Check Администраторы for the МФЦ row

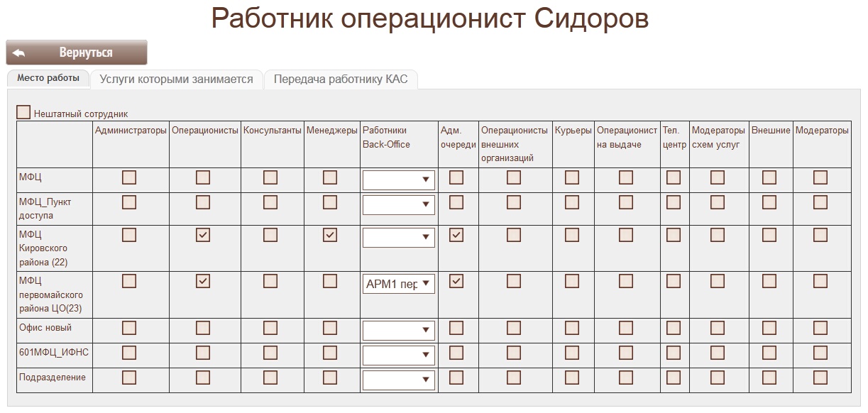point(129,177)
